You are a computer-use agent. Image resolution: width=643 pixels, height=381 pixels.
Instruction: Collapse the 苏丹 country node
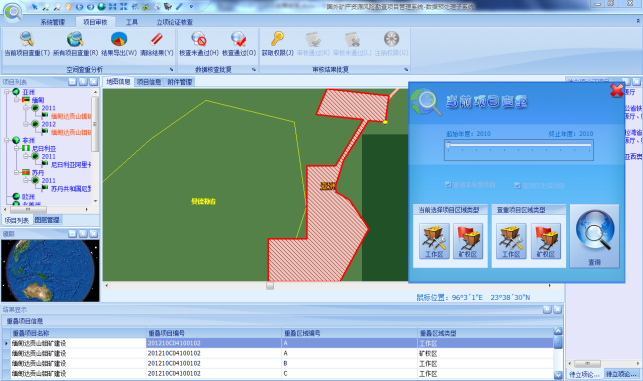(x=17, y=173)
